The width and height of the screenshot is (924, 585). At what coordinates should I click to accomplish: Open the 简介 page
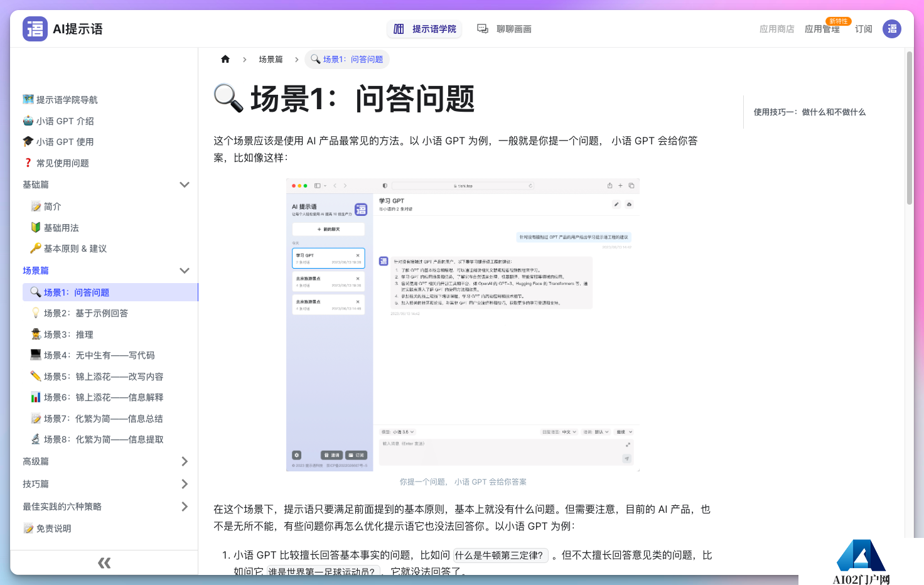(46, 207)
